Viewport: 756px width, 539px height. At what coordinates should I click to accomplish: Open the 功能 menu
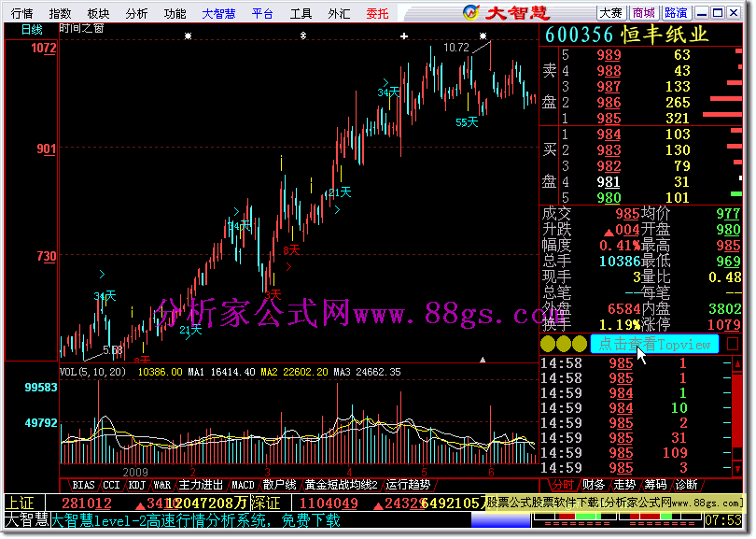pyautogui.click(x=175, y=13)
